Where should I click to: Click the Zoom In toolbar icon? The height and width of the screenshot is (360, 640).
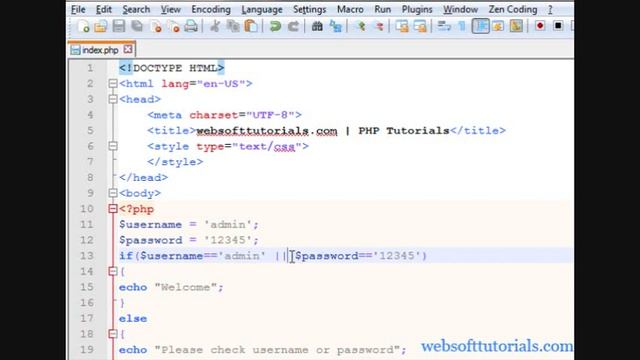tap(361, 27)
